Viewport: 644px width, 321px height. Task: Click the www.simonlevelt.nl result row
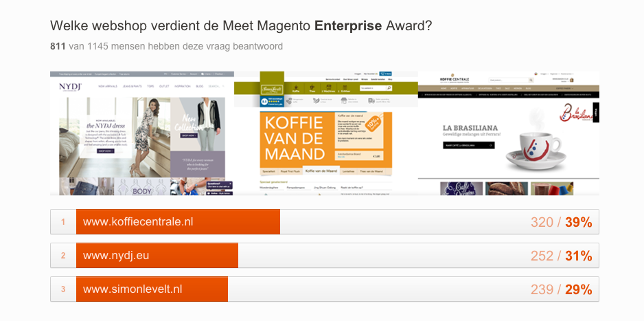[324, 289]
